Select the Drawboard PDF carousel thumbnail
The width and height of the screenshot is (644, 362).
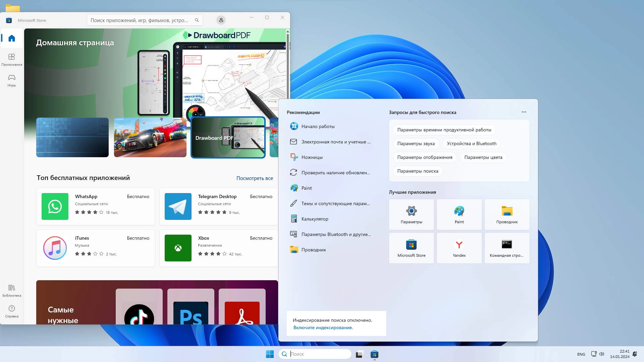[x=228, y=137]
